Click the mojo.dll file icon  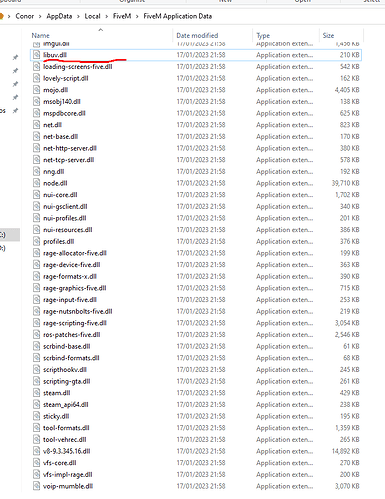[x=37, y=90]
